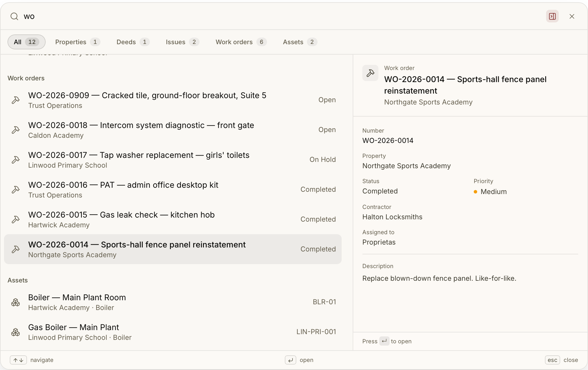Viewport: 588px width, 370px height.
Task: Close the search dialog with X
Action: point(572,16)
